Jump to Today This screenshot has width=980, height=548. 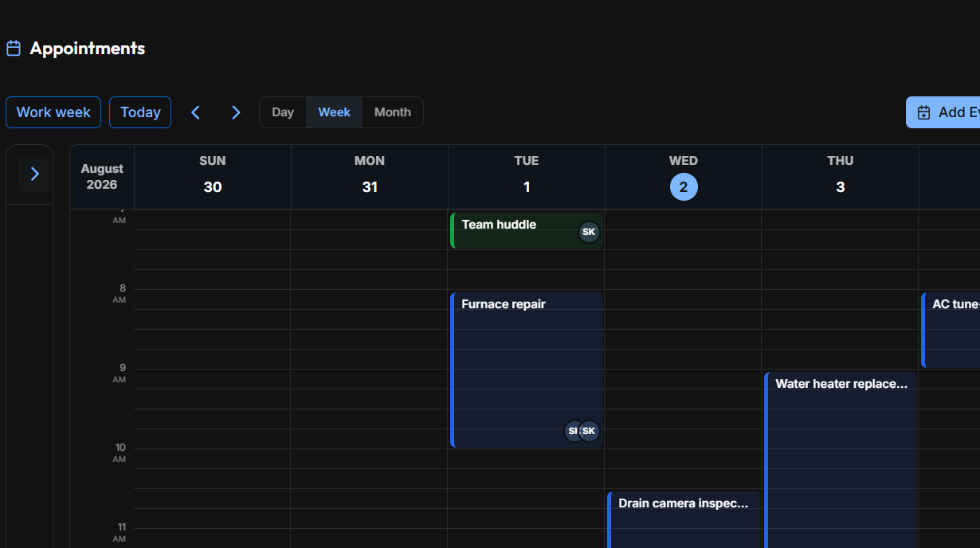(x=140, y=112)
